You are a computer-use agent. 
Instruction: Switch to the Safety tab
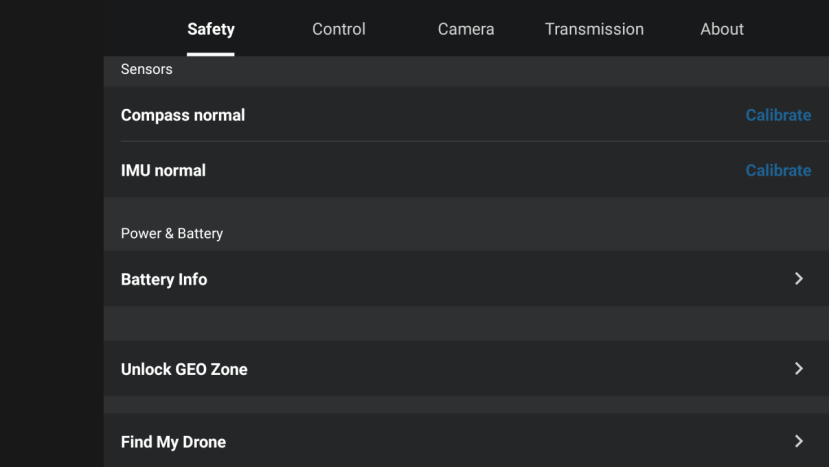pos(211,29)
